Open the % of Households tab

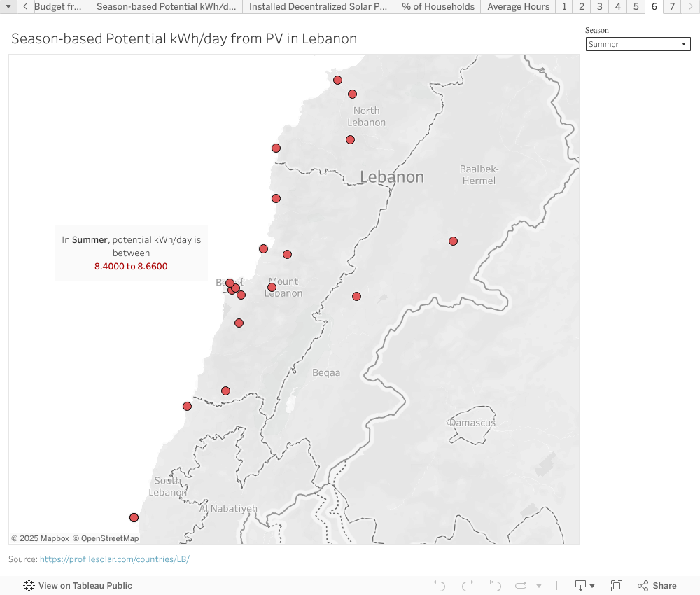[x=438, y=7]
